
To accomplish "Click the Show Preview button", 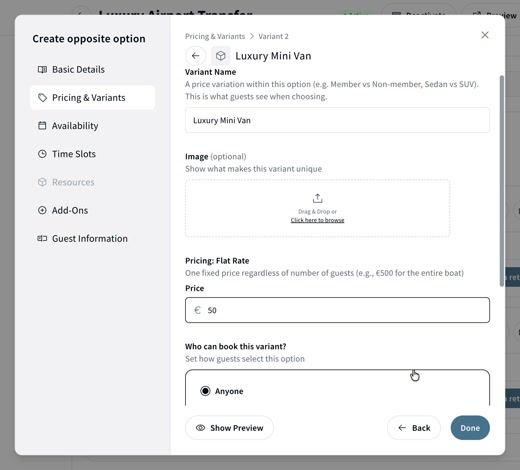I will click(229, 428).
